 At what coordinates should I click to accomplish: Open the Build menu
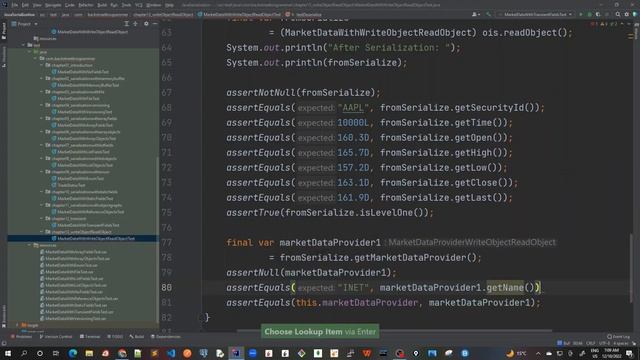102,5
